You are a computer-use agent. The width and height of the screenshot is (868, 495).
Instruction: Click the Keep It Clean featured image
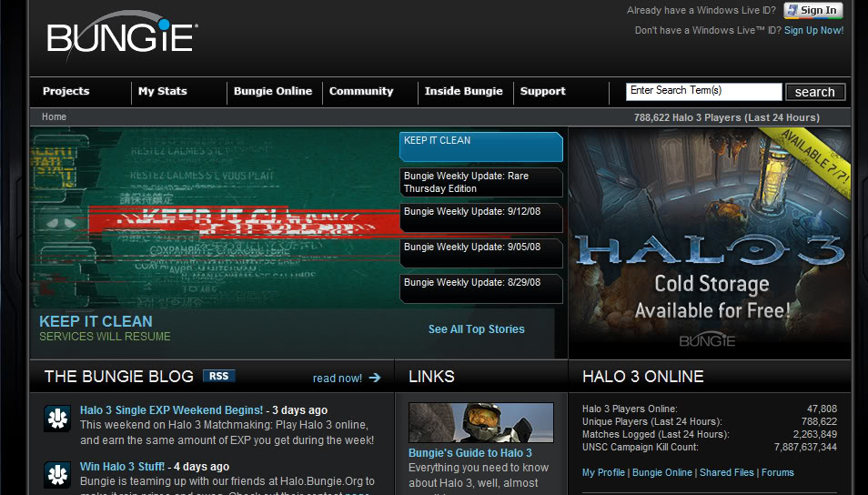pos(215,217)
